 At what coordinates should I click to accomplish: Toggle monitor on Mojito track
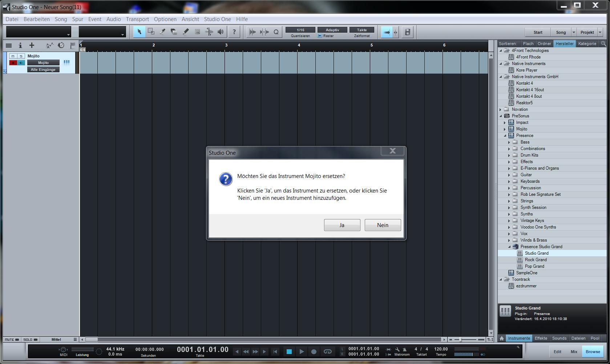click(x=21, y=62)
